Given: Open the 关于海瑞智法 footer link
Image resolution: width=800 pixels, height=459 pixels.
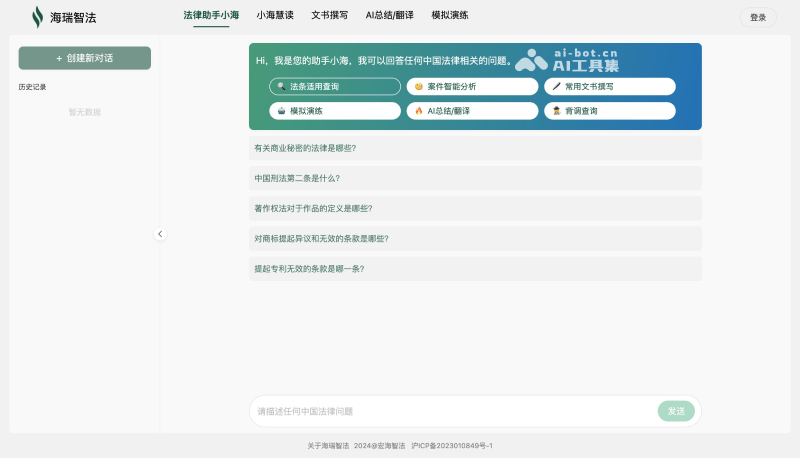Looking at the screenshot, I should point(327,446).
